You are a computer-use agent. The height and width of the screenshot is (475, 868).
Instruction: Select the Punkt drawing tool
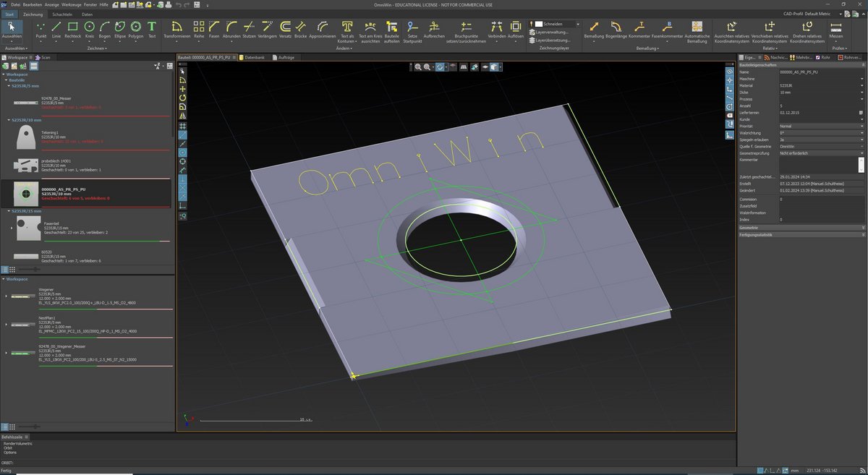click(41, 30)
